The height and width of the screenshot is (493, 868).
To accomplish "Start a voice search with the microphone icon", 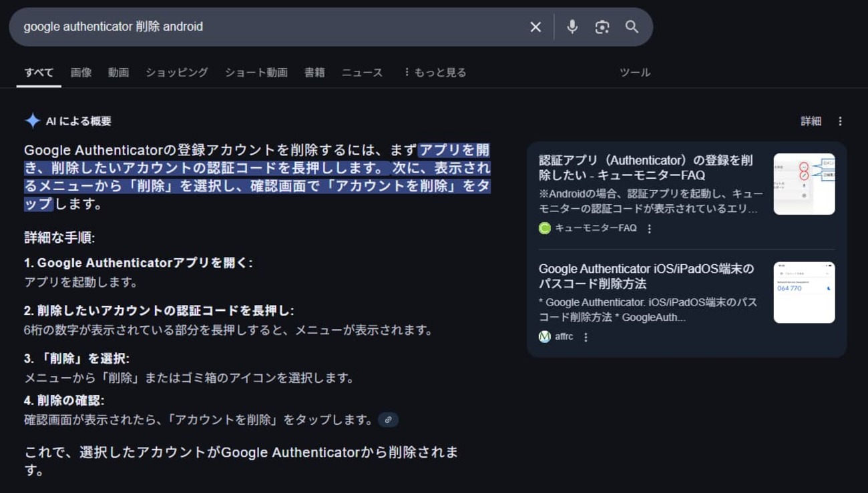I will 572,27.
